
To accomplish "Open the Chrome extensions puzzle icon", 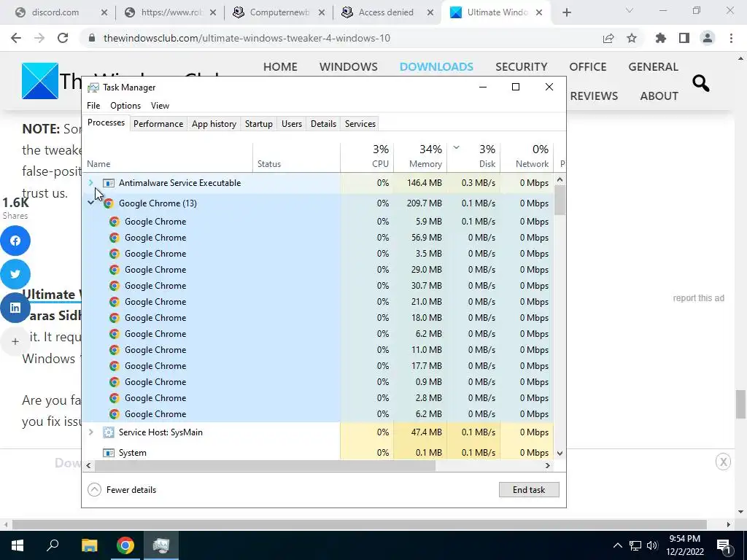I will coord(661,38).
